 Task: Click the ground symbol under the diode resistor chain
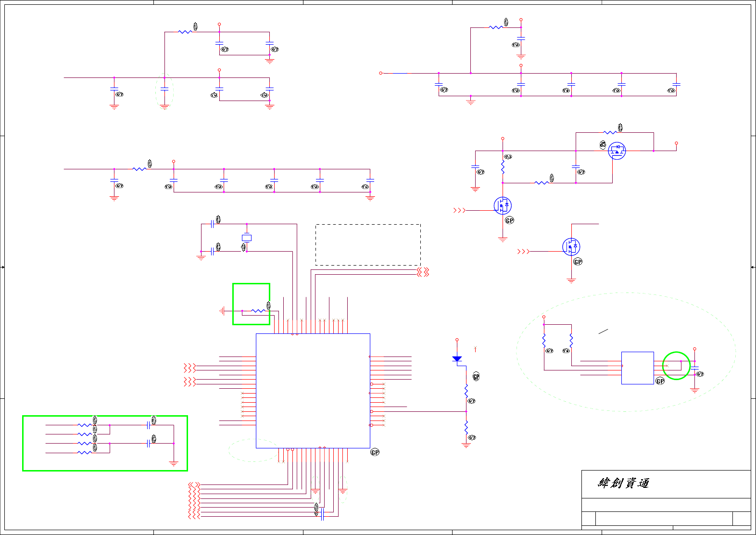tap(466, 446)
